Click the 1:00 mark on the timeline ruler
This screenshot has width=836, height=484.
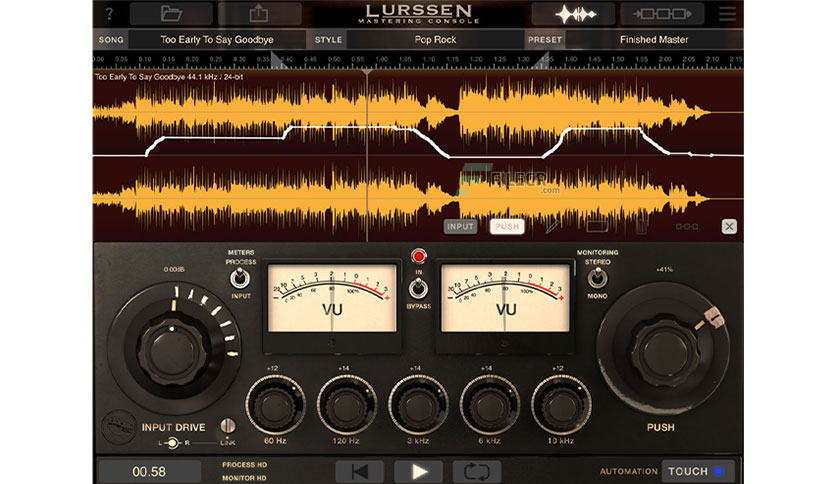coord(381,59)
